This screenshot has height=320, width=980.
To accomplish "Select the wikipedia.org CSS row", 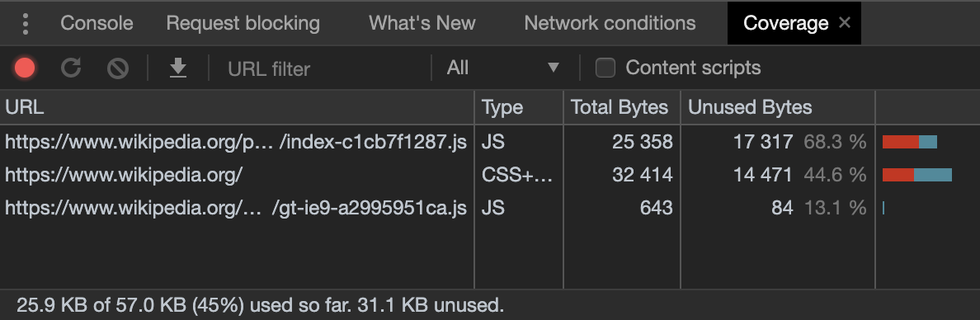I will pos(490,174).
